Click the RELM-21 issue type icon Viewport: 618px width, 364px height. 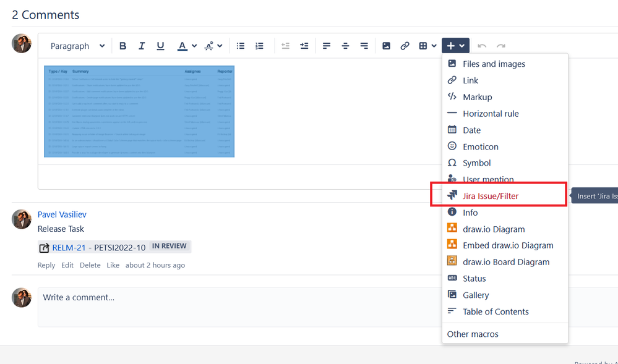pos(44,248)
